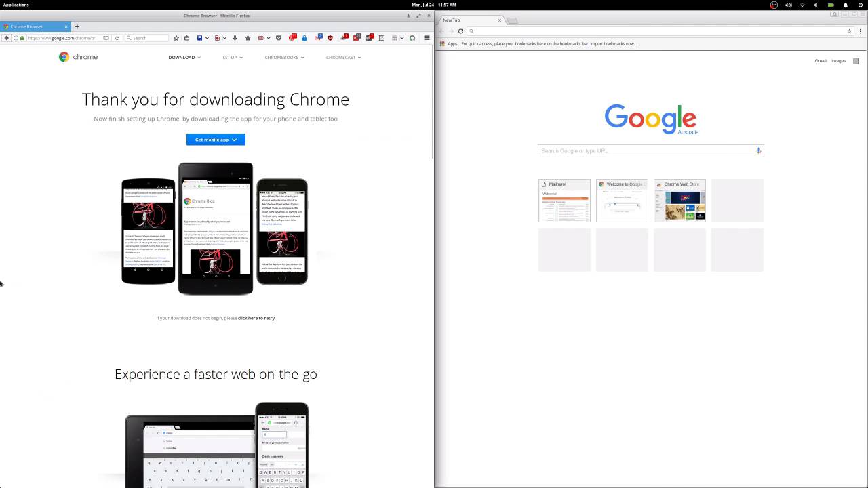868x488 pixels.
Task: Expand dropdown arrow beside blue save icon
Action: (207, 38)
